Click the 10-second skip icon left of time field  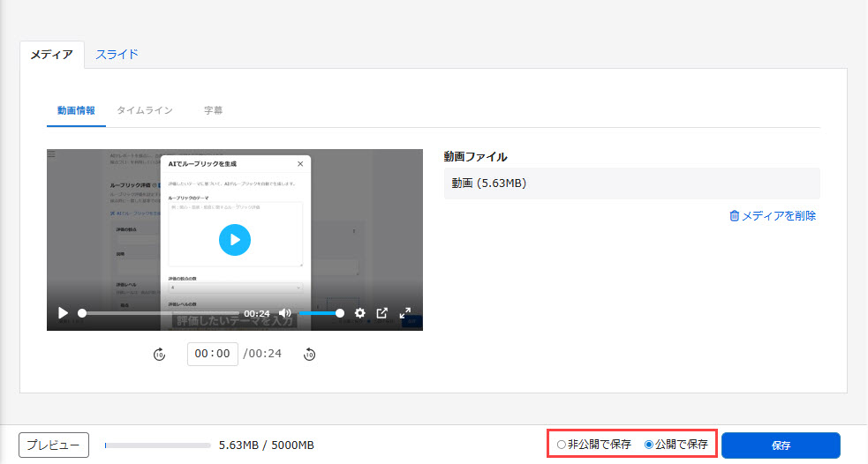[x=159, y=355]
